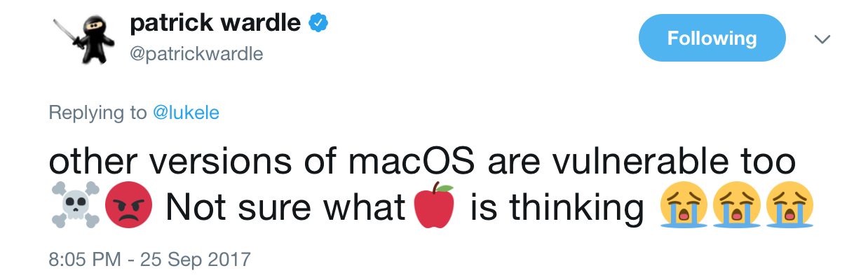Click the red apple emoji
Image resolution: width=868 pixels, height=280 pixels.
click(x=434, y=206)
